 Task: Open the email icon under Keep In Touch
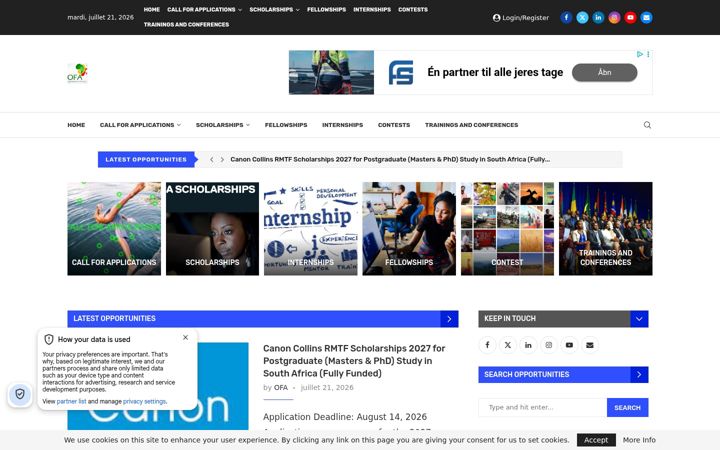point(590,345)
